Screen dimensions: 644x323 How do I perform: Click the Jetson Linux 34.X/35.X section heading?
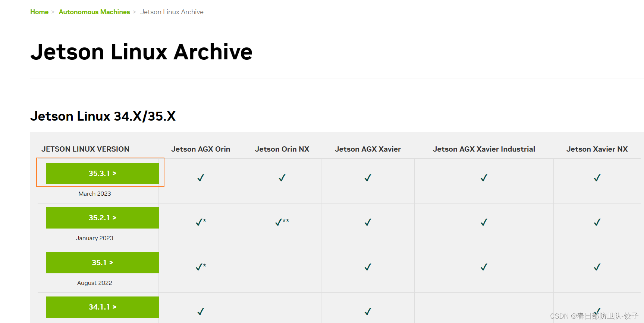pyautogui.click(x=103, y=116)
